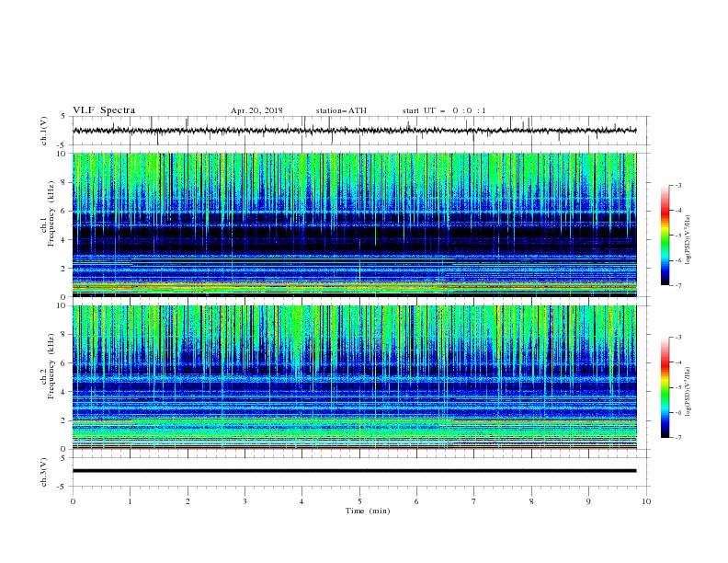
Task: Click the "-4" label on ch.2 color bar
Action: [677, 362]
